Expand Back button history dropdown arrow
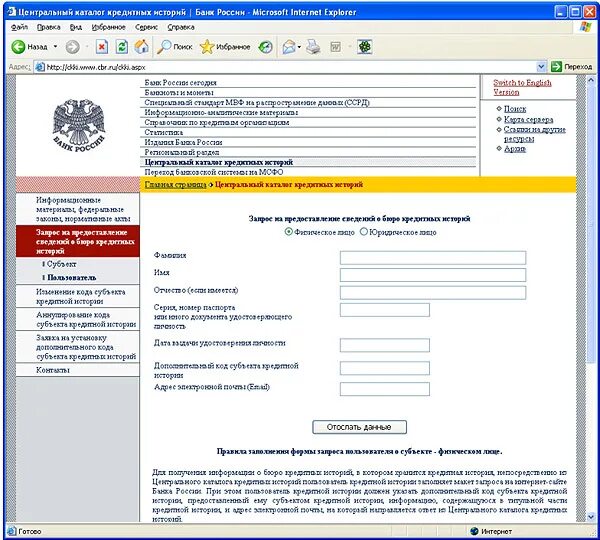The image size is (600, 540). coord(55,47)
